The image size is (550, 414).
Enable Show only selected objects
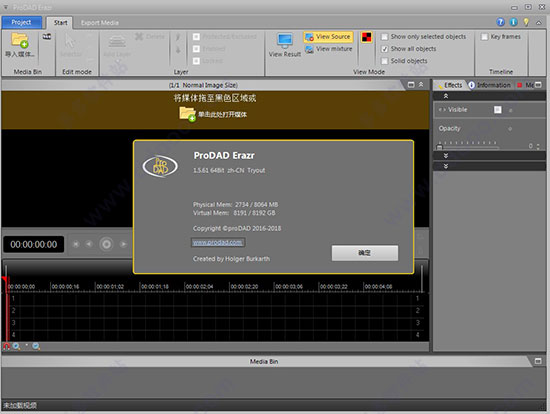[385, 37]
